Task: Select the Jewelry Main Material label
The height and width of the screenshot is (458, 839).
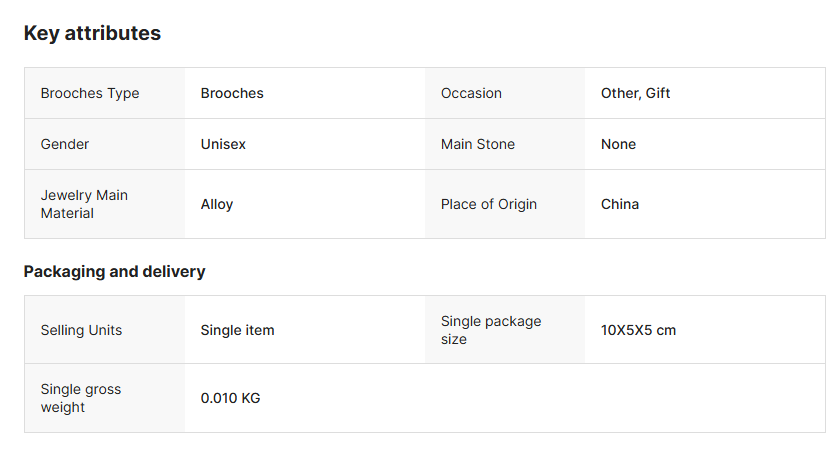Action: point(85,204)
